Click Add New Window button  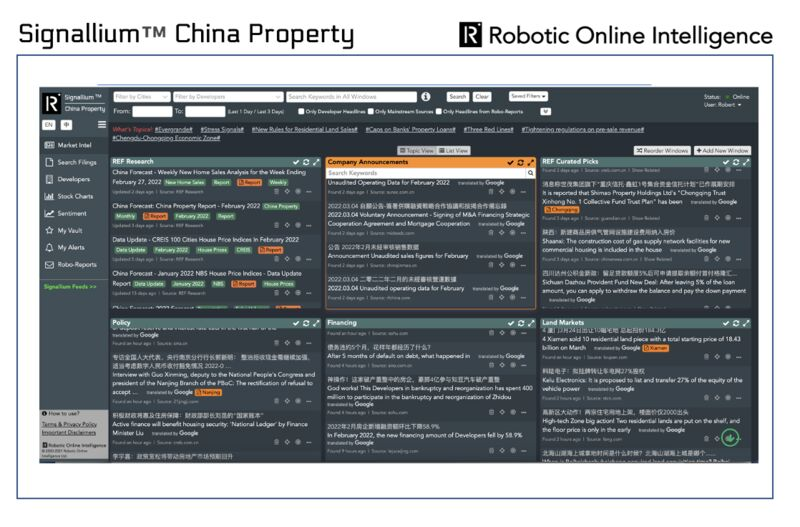click(722, 151)
